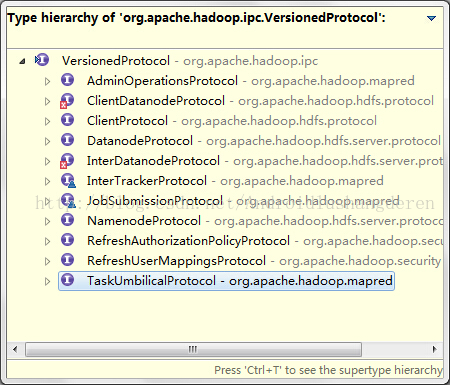Viewport: 450px width, 385px height.
Task: Expand the RefreshUserMappingsProtocol node
Action: click(x=48, y=261)
